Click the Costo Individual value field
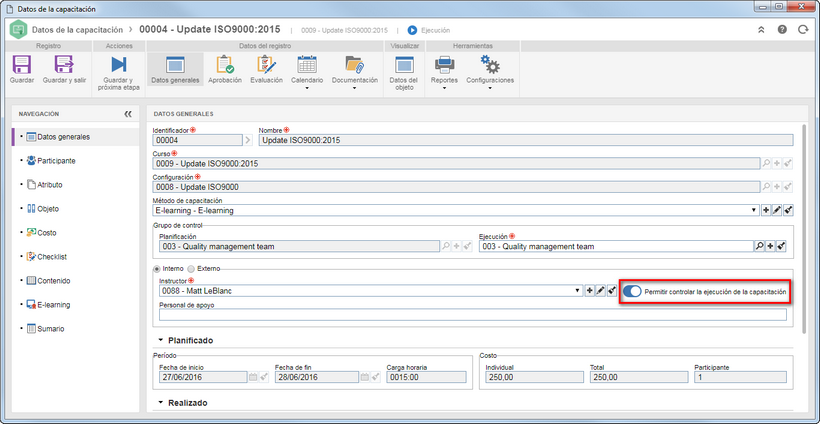 point(533,377)
